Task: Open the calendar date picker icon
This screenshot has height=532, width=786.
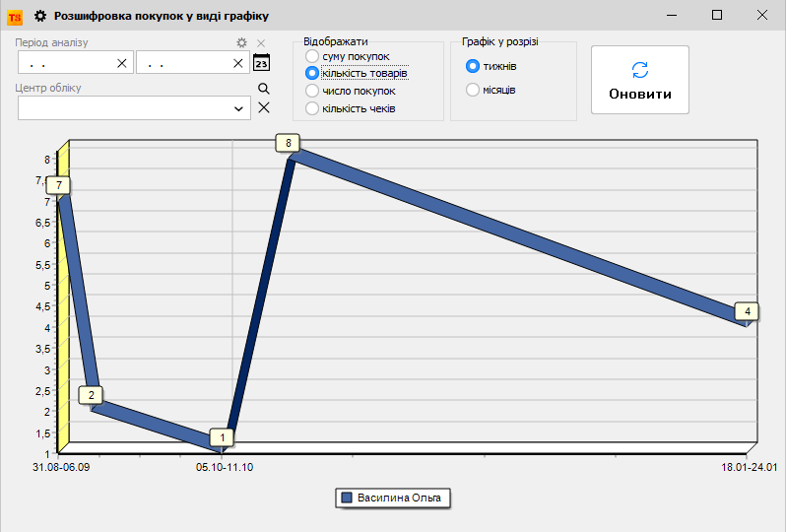Action: coord(262,63)
